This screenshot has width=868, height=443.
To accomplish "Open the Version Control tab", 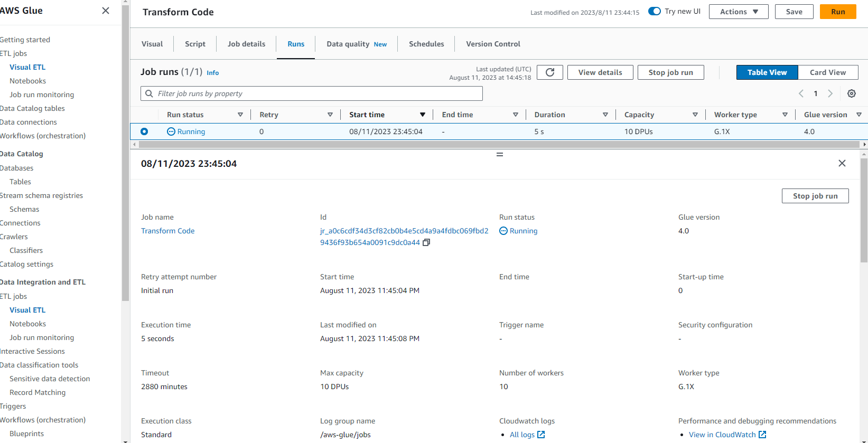I will [x=493, y=44].
